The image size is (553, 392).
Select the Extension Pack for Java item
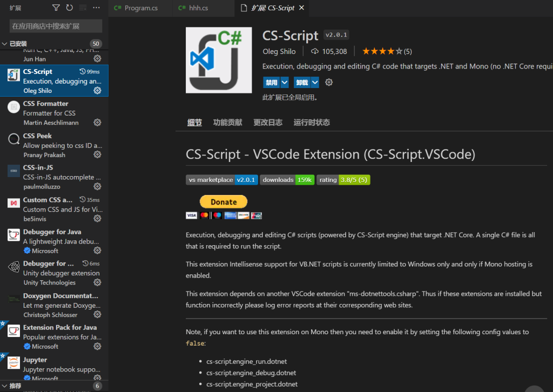[x=55, y=336]
